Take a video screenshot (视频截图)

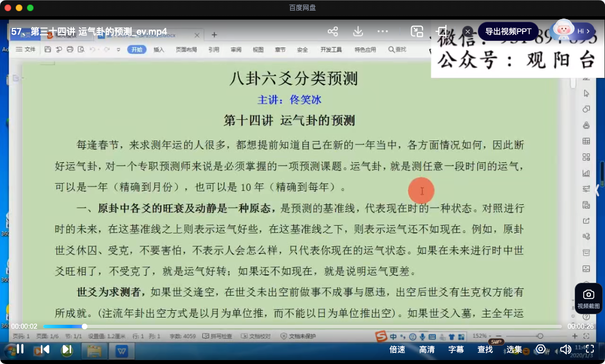(588, 298)
